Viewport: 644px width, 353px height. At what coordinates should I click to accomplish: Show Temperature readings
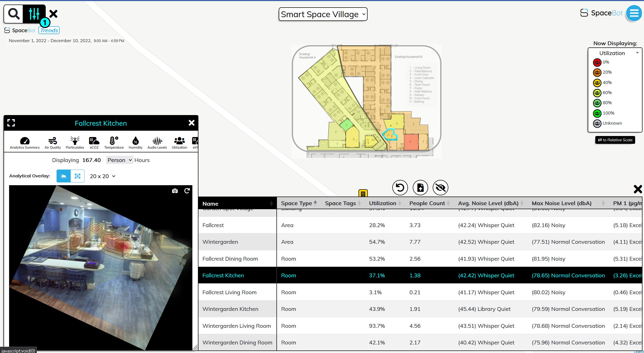pos(114,142)
